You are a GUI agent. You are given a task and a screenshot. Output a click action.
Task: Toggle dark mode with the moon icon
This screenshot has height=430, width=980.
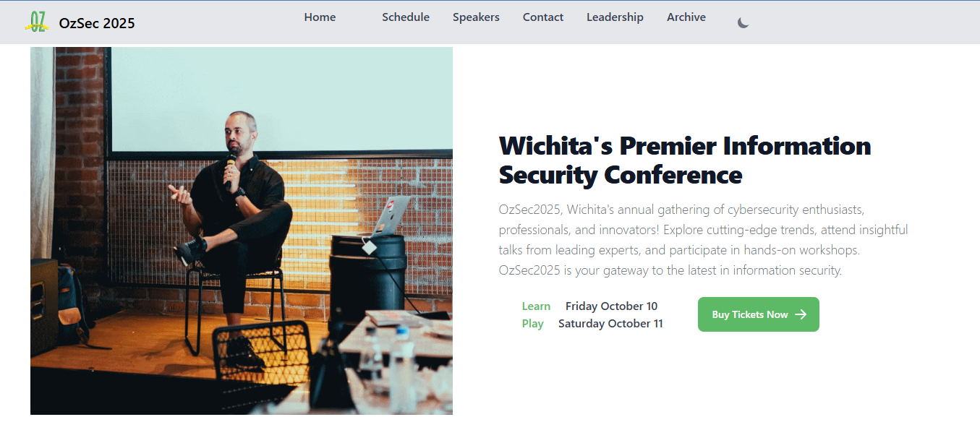743,22
